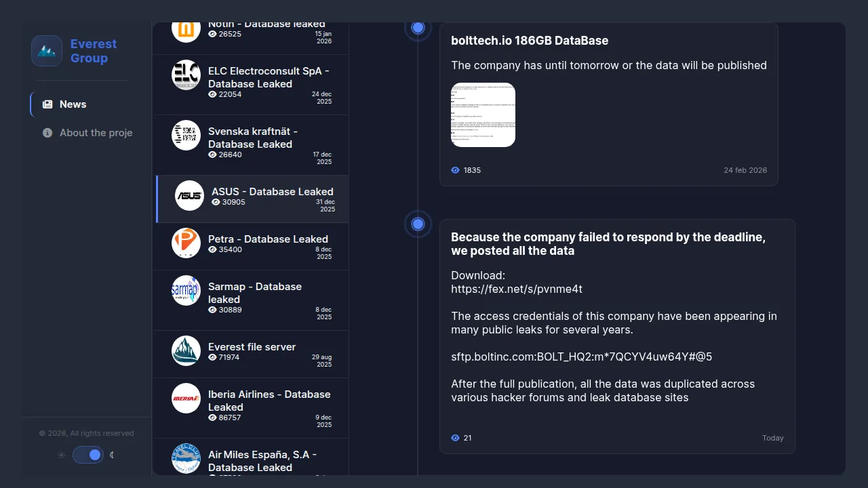Click the eye views icon showing 1835
Image resolution: width=868 pixels, height=488 pixels.
tap(456, 170)
